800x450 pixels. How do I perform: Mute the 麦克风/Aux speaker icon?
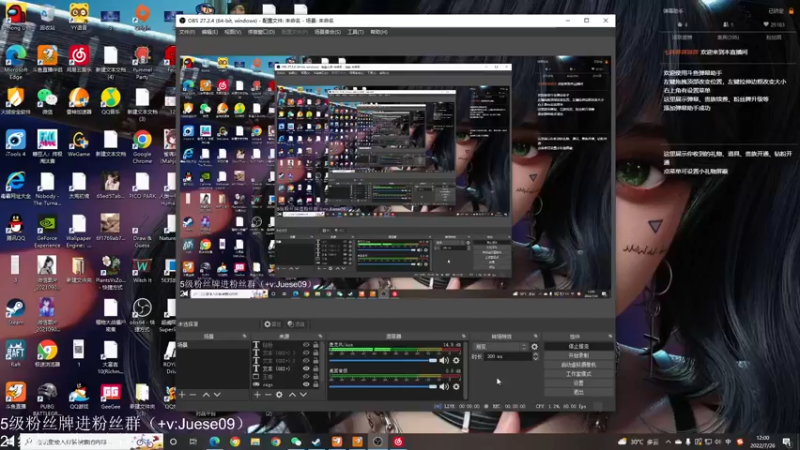click(444, 360)
